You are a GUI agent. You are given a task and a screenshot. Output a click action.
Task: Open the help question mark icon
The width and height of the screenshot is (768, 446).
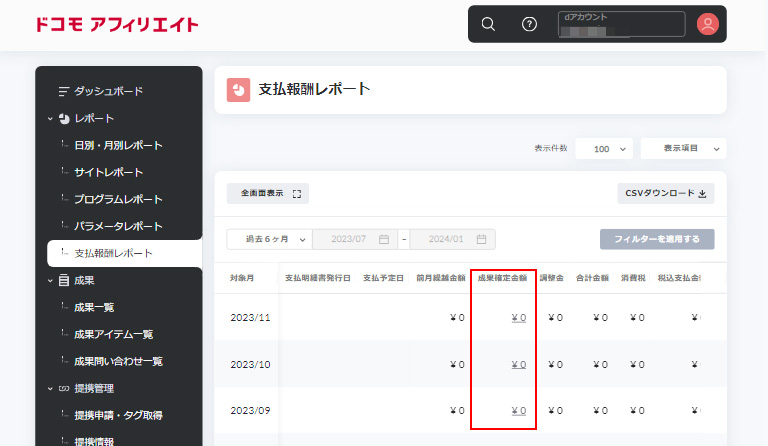coord(529,24)
